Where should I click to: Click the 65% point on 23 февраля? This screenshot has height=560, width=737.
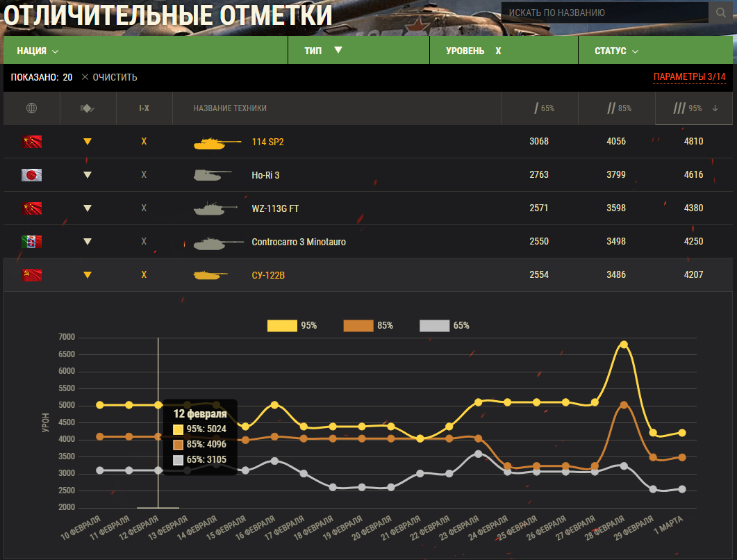(478, 454)
